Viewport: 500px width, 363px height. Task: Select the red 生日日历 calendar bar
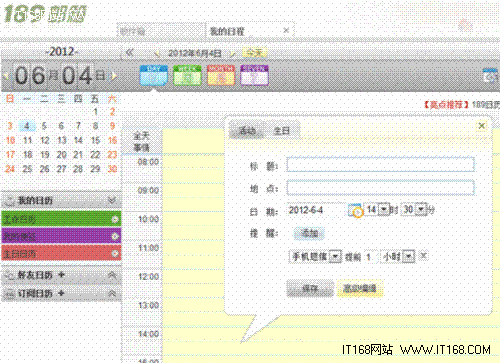coord(61,254)
